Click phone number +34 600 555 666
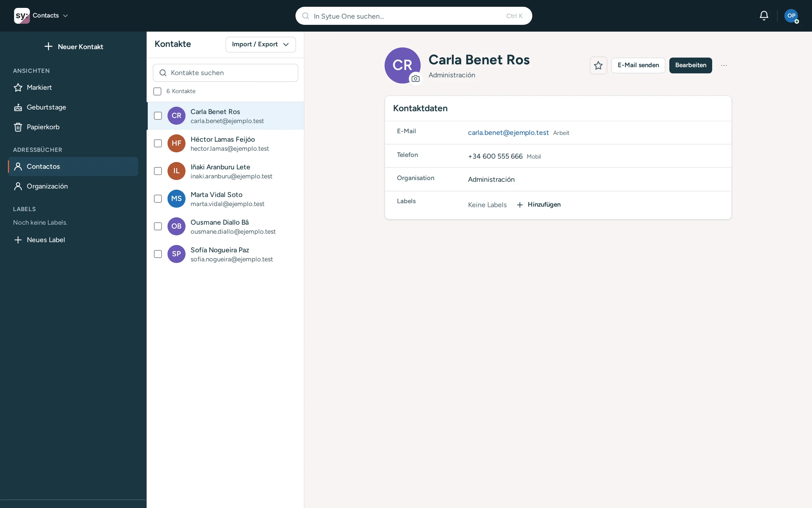Image resolution: width=812 pixels, height=508 pixels. pos(495,156)
